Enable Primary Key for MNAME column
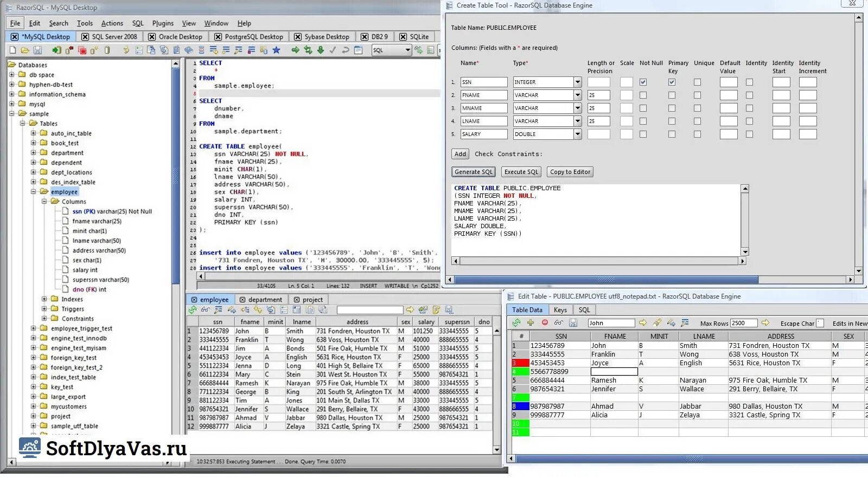 coord(672,108)
